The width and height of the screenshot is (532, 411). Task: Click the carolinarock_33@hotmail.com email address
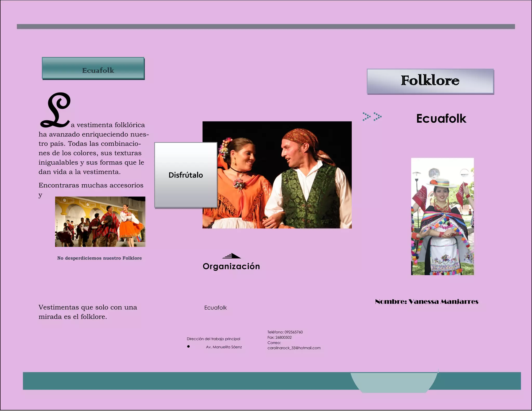coord(294,348)
